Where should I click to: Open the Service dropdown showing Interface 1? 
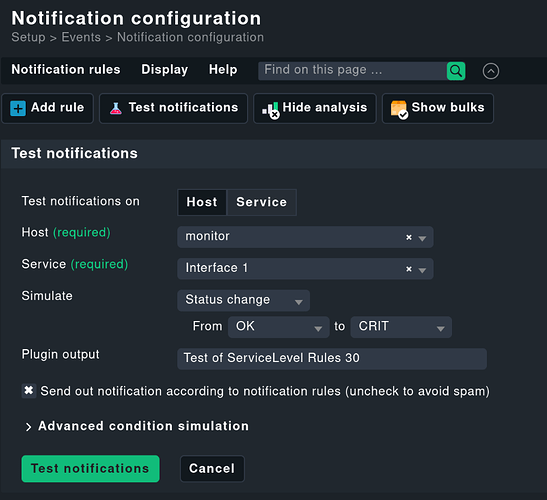[305, 269]
